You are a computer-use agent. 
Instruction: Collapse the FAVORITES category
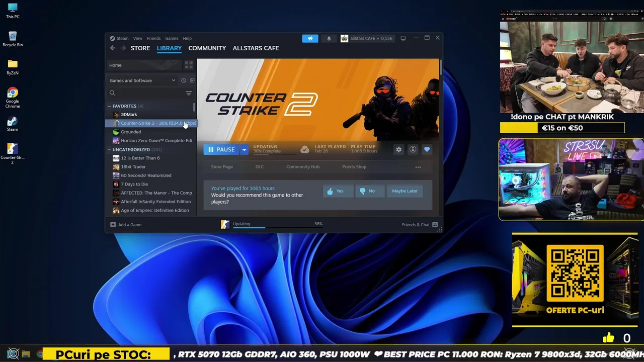pos(109,106)
